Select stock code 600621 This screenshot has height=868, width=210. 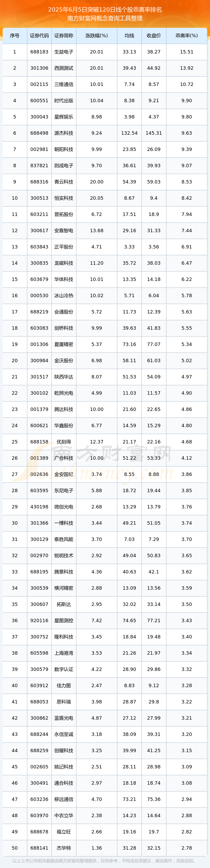(39, 426)
